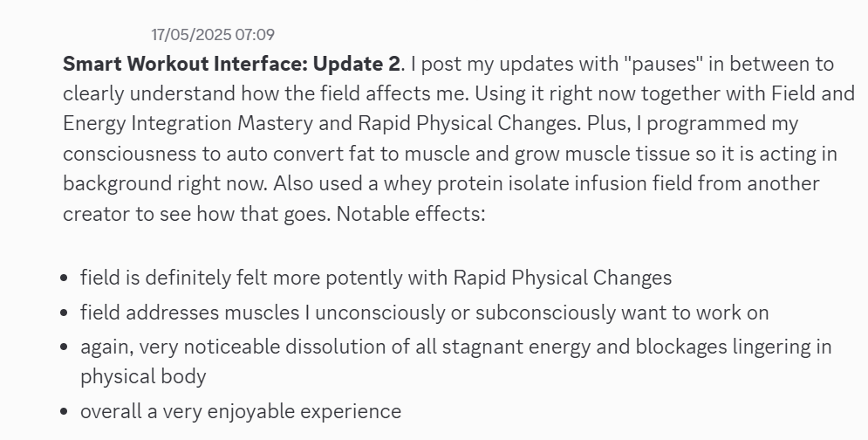The image size is (868, 440).
Task: Click the words Notable effects:
Action: pos(411,213)
